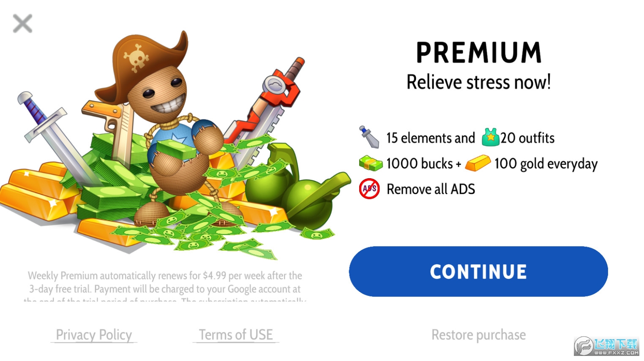The width and height of the screenshot is (644, 361).
Task: Click the PREMIUM heading
Action: click(478, 53)
